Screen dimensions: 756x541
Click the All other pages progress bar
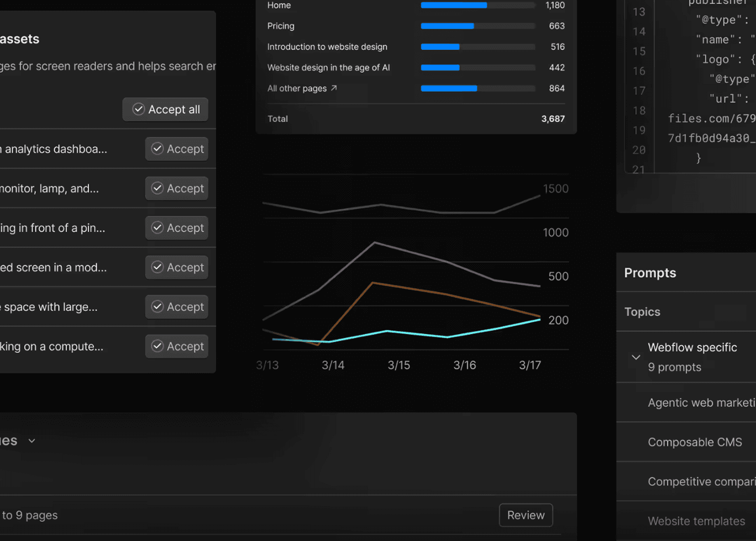pos(478,88)
